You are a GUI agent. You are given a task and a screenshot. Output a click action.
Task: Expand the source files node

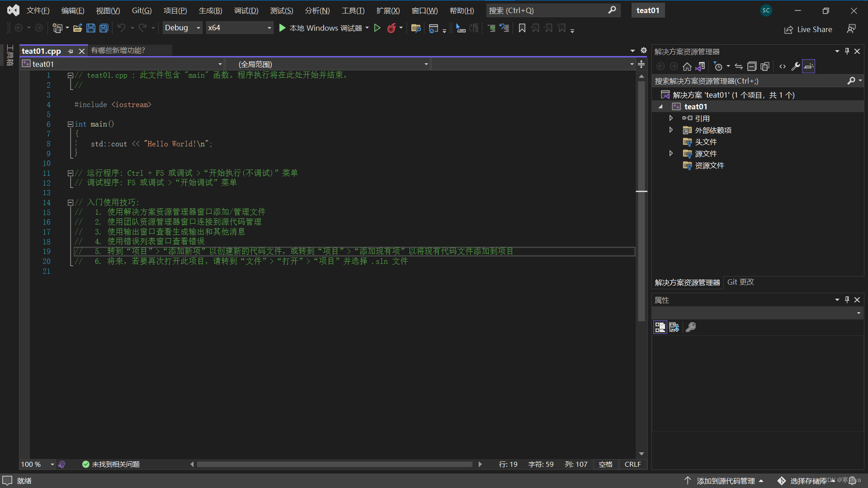tap(671, 154)
